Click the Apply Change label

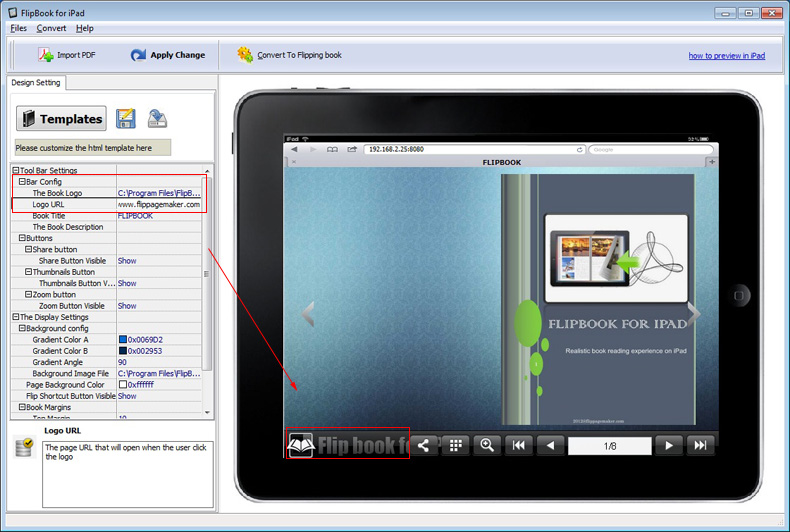tap(178, 55)
